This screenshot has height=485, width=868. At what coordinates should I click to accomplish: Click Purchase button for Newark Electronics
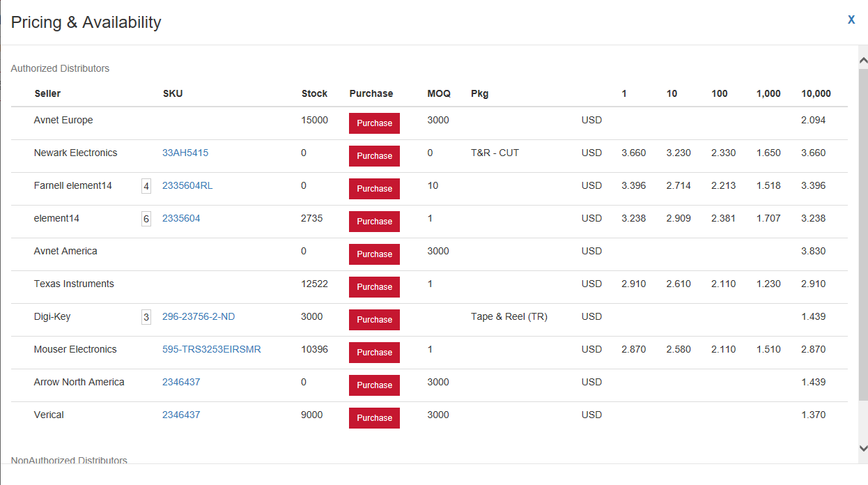[374, 156]
